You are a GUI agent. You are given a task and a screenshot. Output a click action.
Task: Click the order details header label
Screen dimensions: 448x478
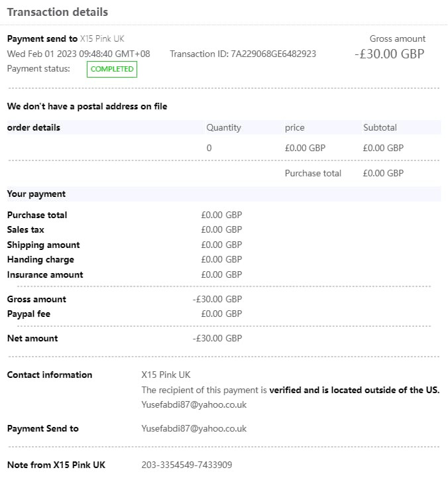pyautogui.click(x=33, y=127)
